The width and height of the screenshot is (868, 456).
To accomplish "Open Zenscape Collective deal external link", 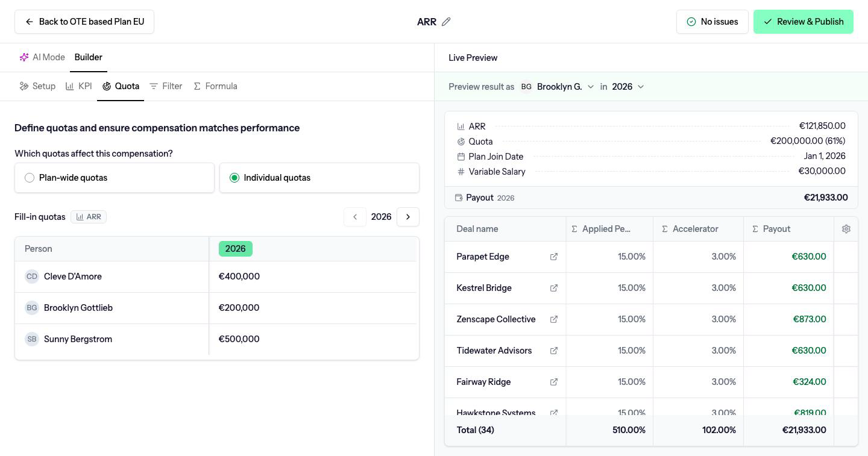I will [554, 319].
